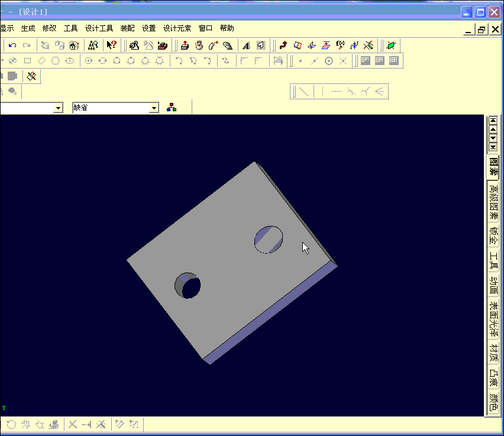
Task: Click the lock icon in top toolbar
Action: [74, 46]
